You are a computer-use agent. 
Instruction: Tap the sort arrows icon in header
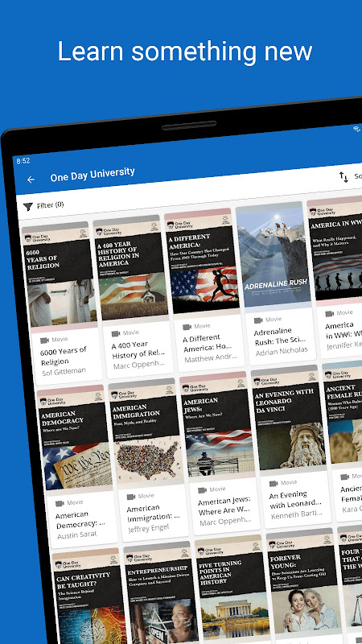tap(343, 177)
